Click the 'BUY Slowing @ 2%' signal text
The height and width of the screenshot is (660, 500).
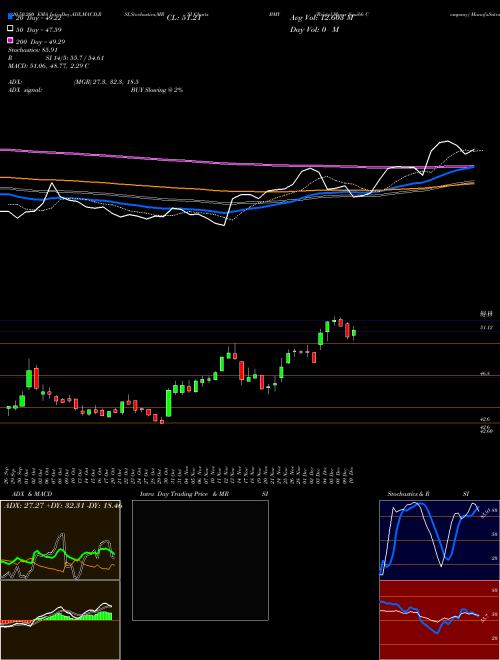coord(157,90)
